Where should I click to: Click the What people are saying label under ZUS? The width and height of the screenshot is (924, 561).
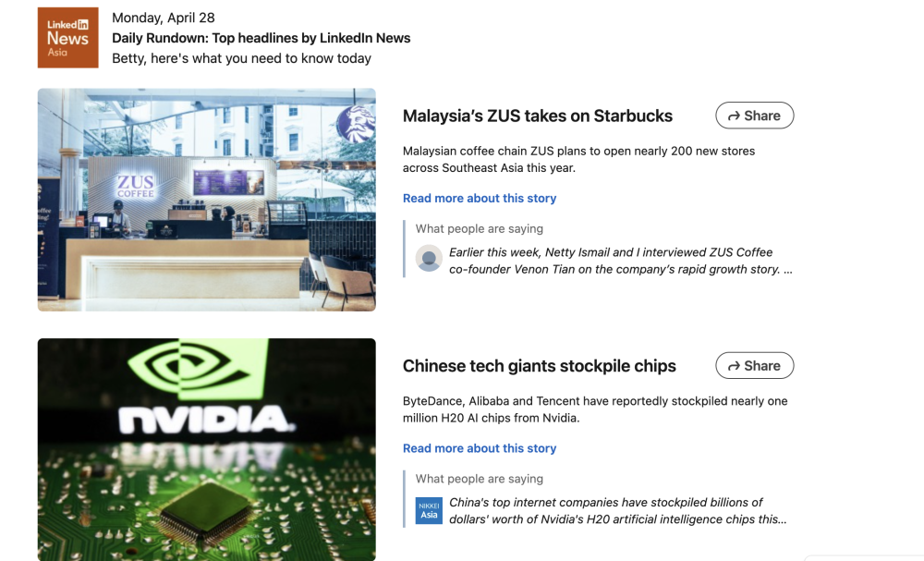point(479,228)
